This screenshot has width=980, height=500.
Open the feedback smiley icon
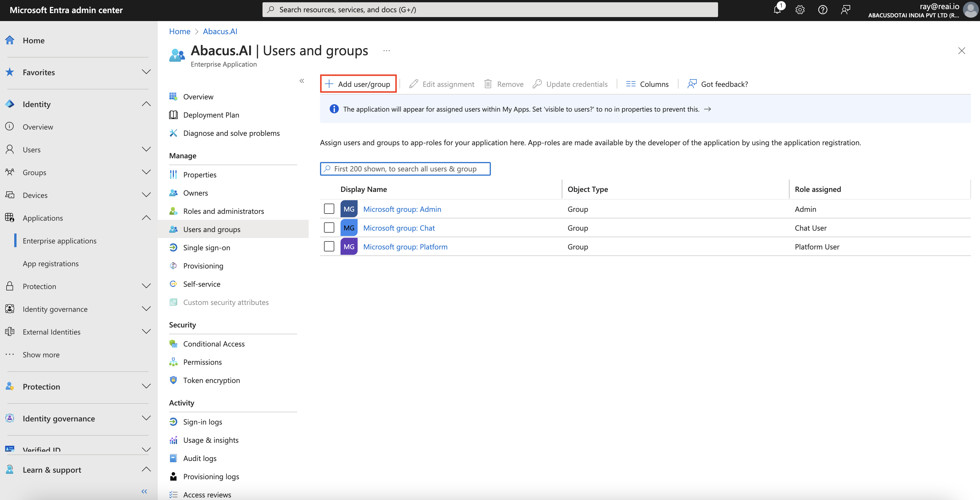(846, 9)
